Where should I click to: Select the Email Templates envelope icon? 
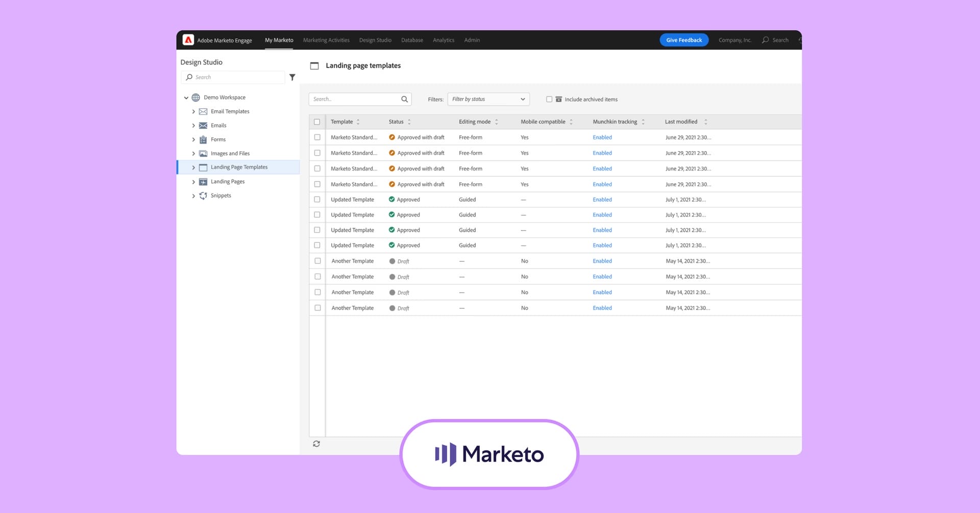[203, 111]
